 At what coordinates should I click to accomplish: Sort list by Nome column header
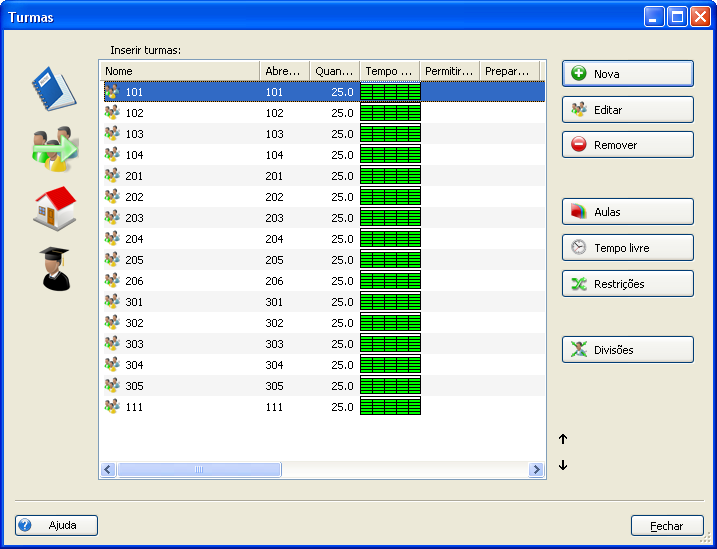[179, 71]
